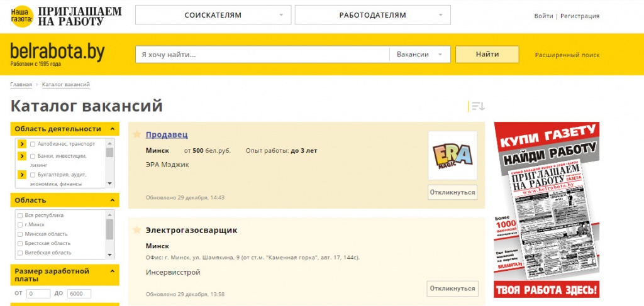The width and height of the screenshot is (644, 306).
Task: Click the Войти login link
Action: [x=543, y=16]
